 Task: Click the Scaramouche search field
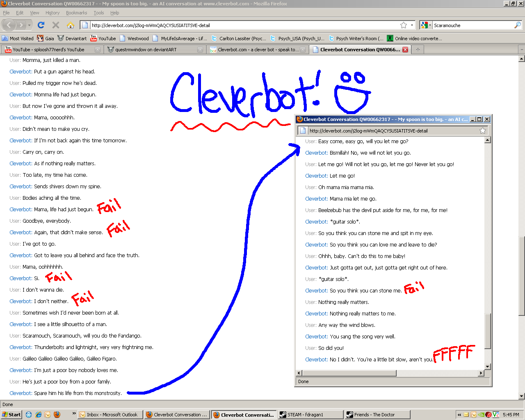[472, 25]
